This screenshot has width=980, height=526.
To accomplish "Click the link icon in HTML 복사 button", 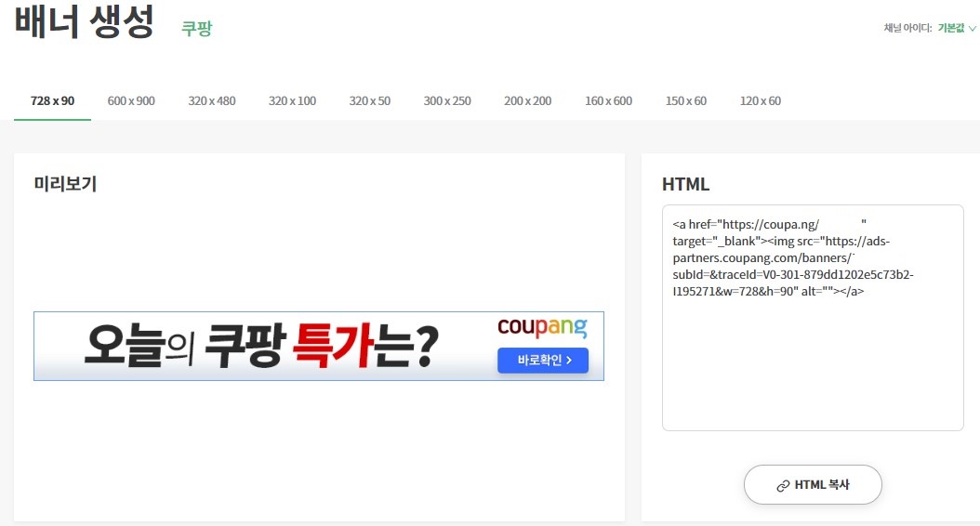I will 783,486.
